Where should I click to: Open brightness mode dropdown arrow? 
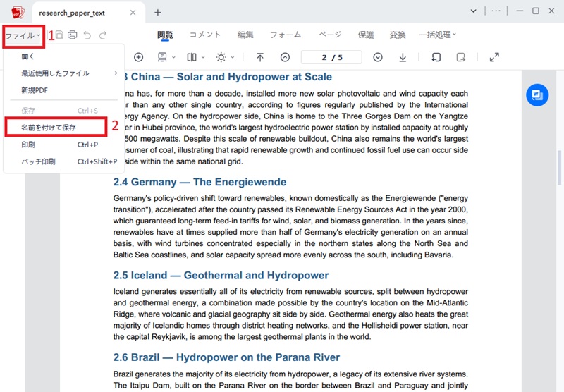[x=233, y=57]
